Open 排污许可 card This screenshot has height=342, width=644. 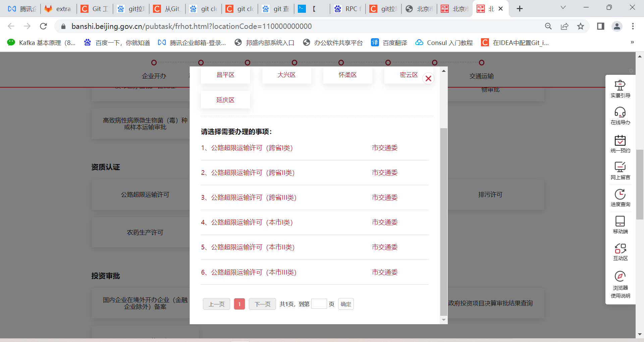(490, 195)
